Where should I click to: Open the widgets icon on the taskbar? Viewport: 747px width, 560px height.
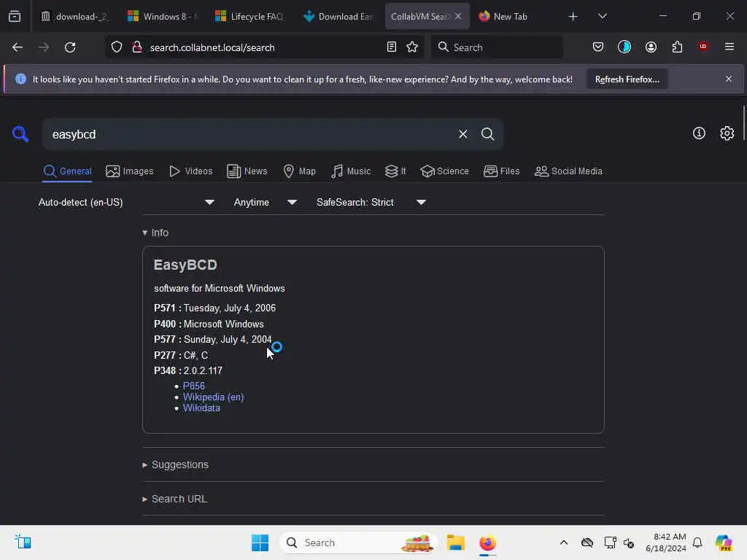pos(23,542)
